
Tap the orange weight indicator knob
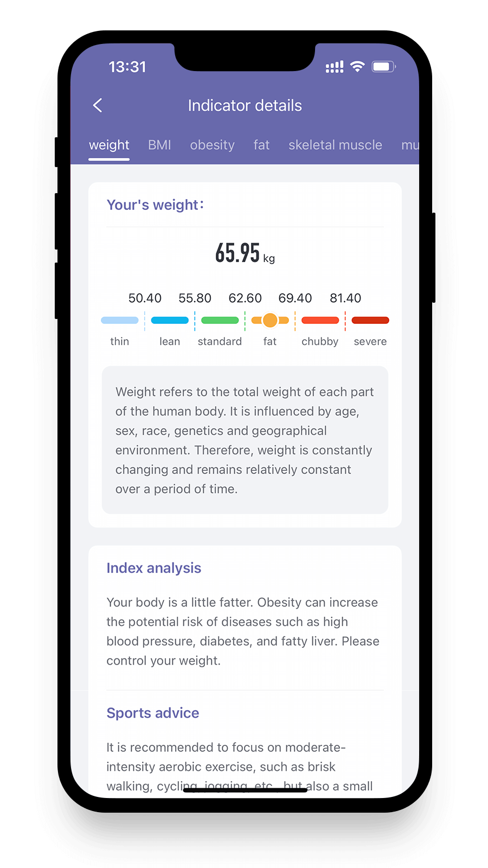coord(270,320)
